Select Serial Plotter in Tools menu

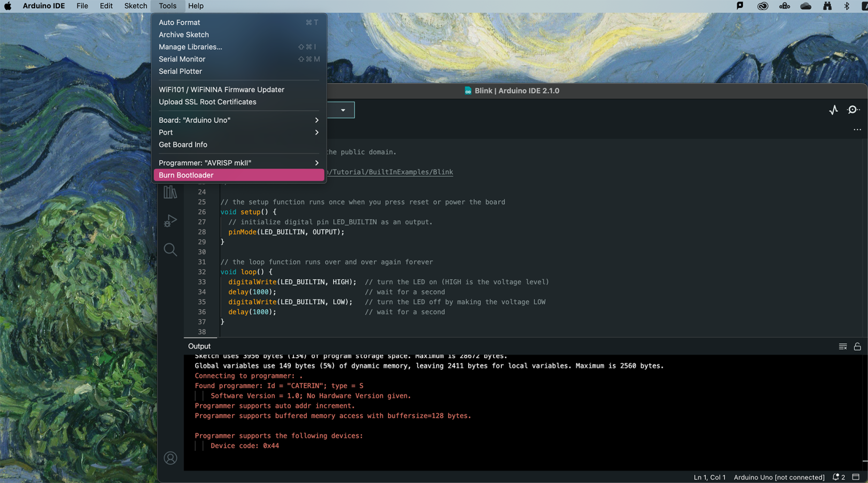239,71
